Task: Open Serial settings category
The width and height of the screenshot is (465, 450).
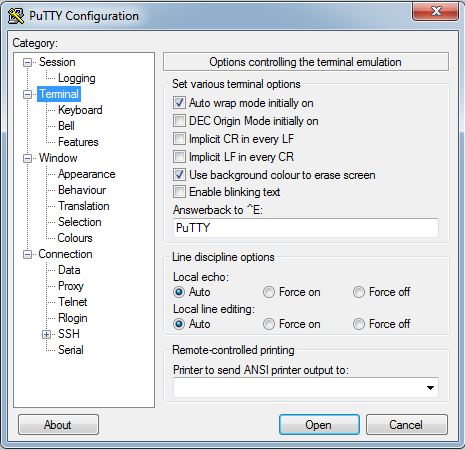Action: (71, 350)
